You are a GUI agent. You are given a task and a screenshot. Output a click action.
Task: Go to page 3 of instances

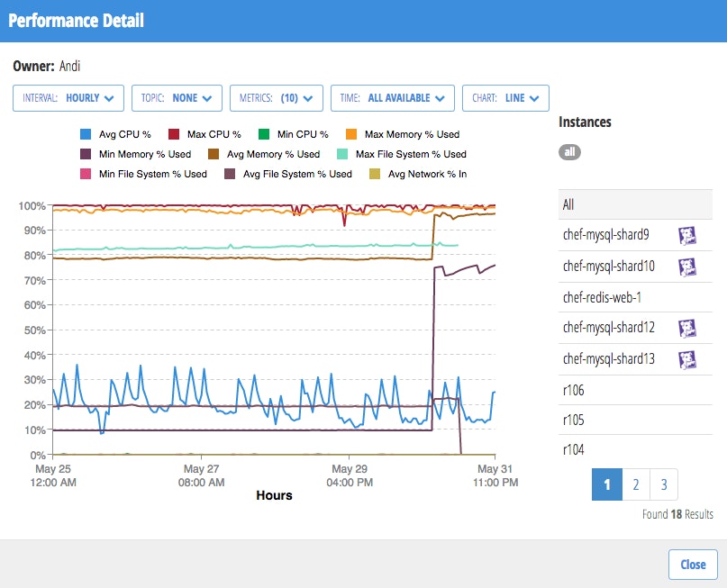(664, 485)
